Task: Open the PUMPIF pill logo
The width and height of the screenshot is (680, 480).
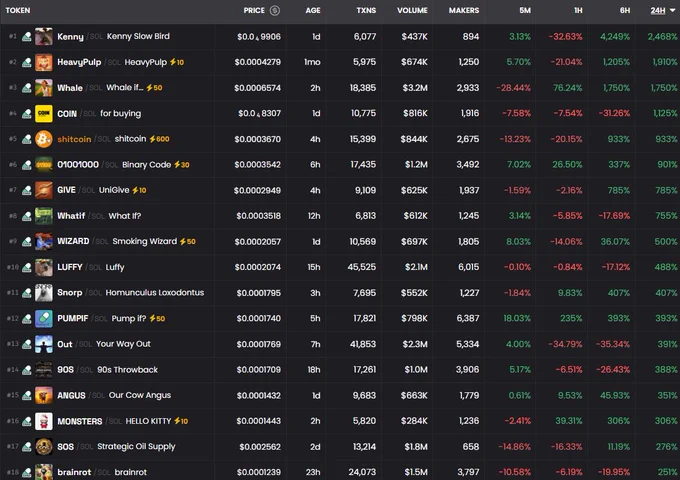Action: [x=44, y=319]
